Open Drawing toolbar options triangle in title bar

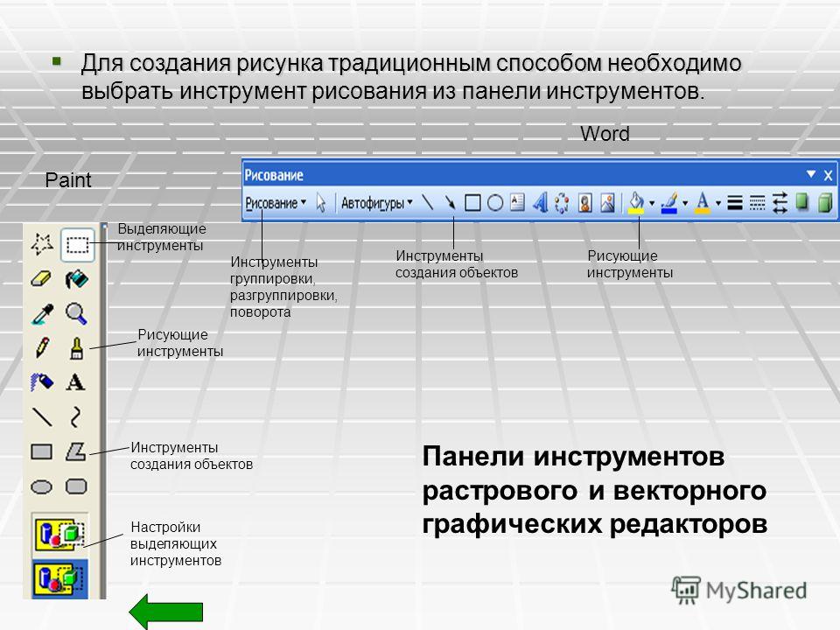point(810,174)
